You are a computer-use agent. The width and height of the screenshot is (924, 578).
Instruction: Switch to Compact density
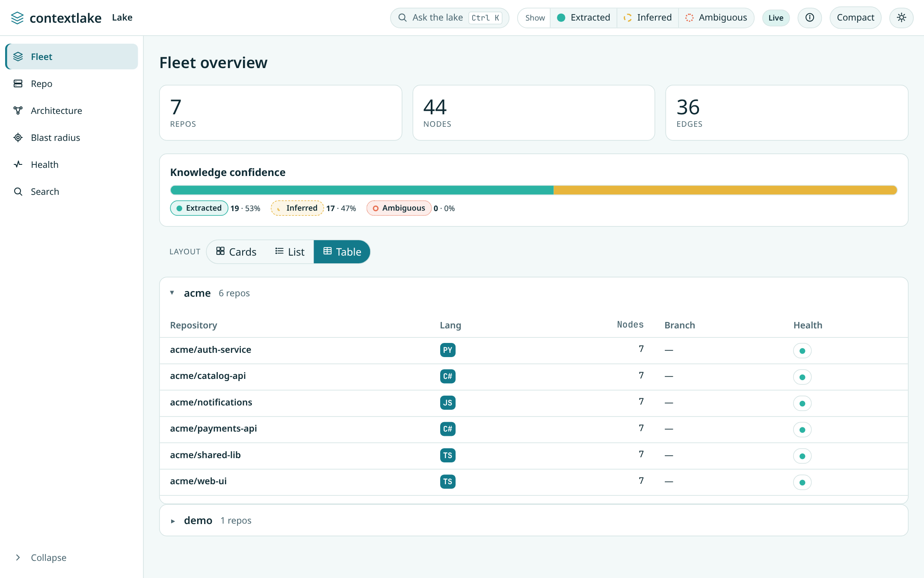coord(855,18)
